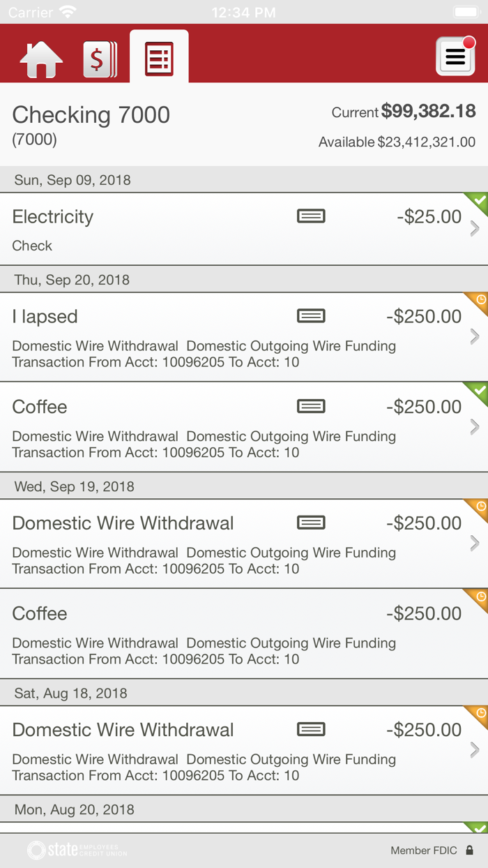Open the hamburger menu with red notification
The width and height of the screenshot is (488, 868).
tap(455, 56)
